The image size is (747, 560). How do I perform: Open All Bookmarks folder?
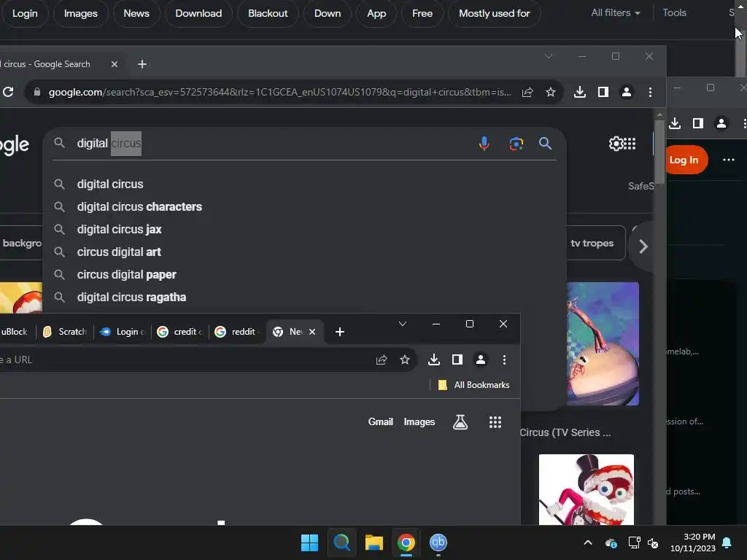[474, 385]
